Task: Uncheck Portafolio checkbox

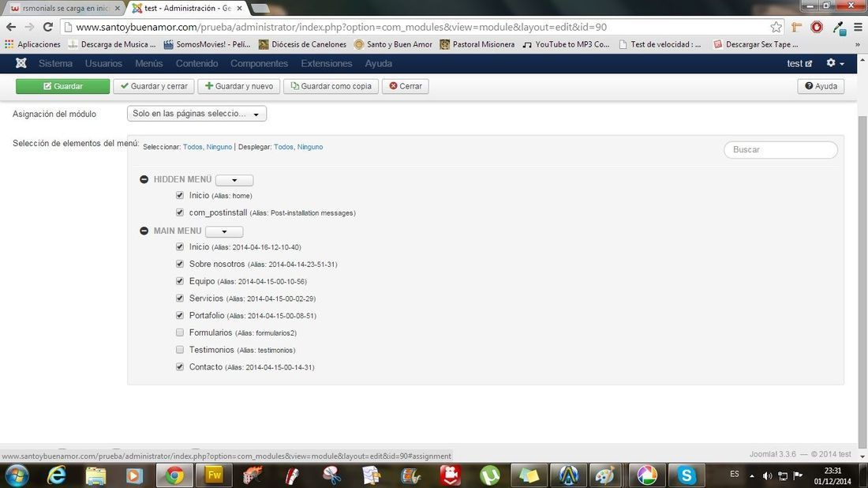Action: (180, 316)
